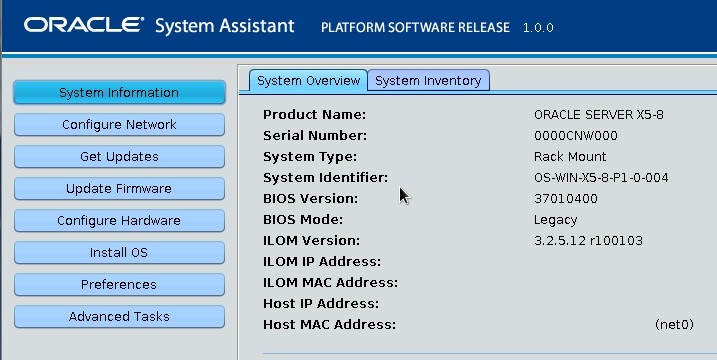
Task: Click the 'Host IP Address:' label
Action: pos(321,304)
